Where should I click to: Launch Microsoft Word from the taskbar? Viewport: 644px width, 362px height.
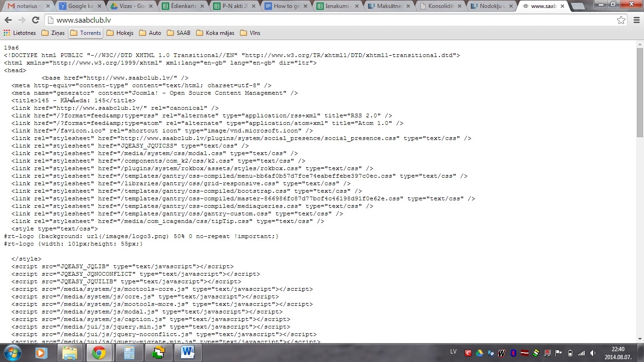click(188, 353)
